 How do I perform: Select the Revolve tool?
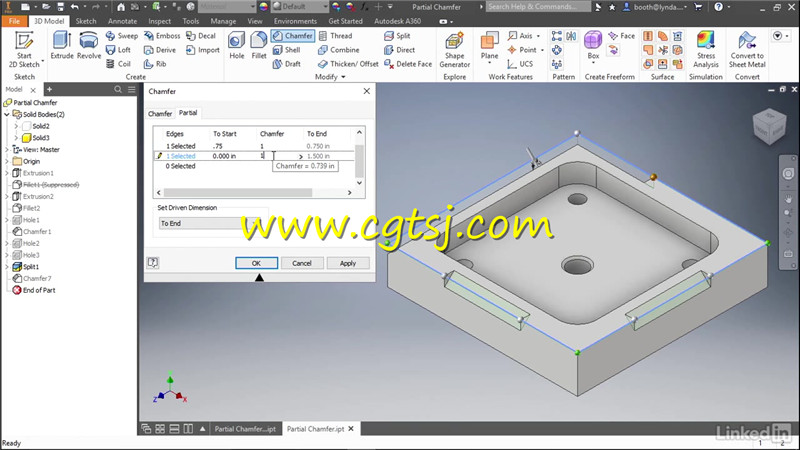click(89, 46)
